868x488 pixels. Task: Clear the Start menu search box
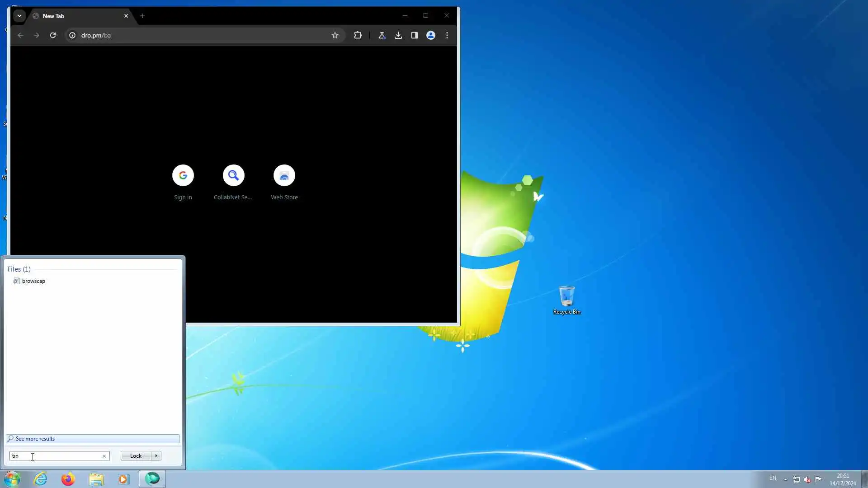[x=104, y=456]
